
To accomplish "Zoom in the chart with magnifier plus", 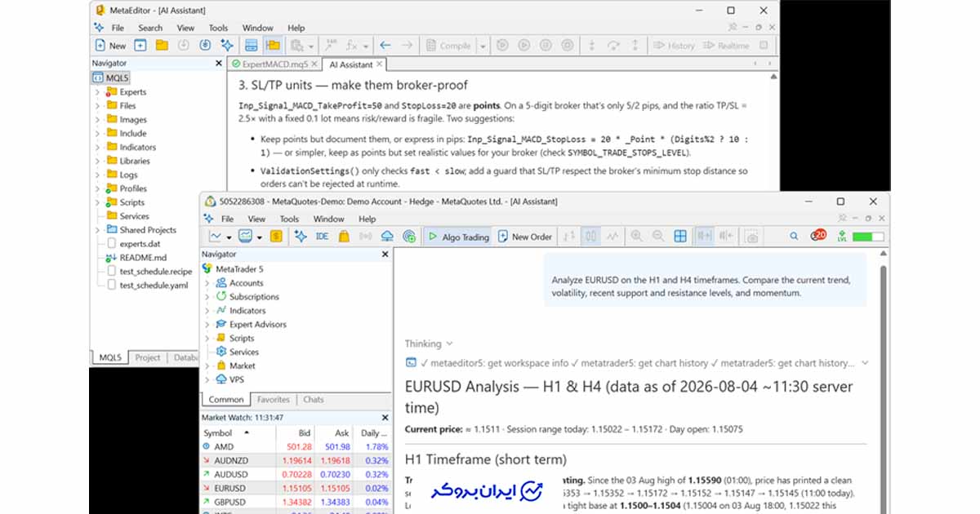I will coord(636,237).
